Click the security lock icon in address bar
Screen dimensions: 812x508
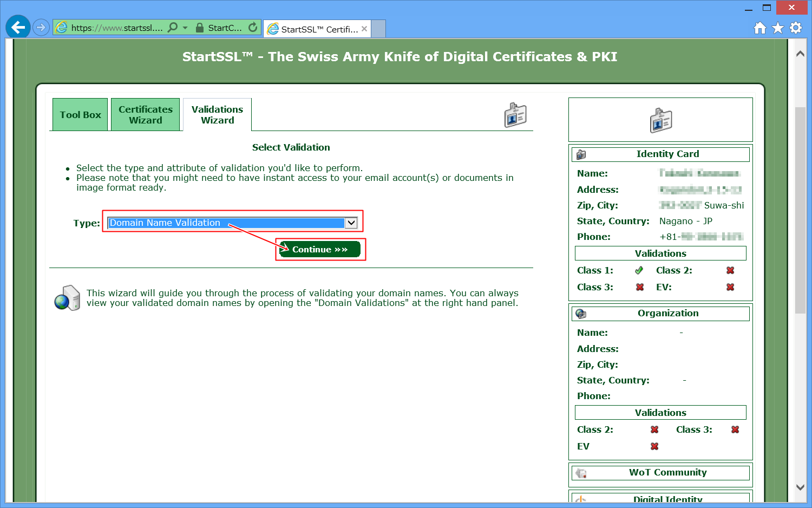tap(200, 28)
